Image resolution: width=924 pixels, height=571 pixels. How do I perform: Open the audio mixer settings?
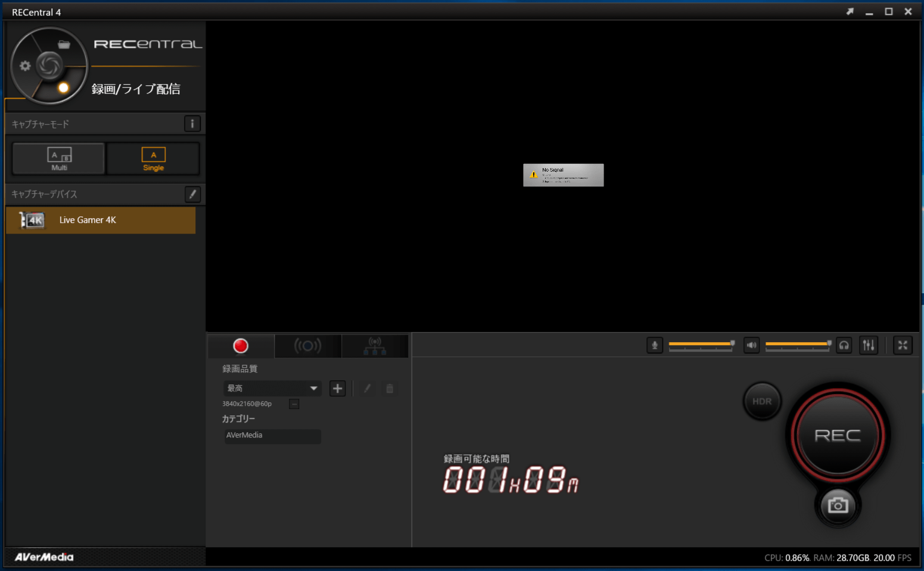[x=869, y=345]
